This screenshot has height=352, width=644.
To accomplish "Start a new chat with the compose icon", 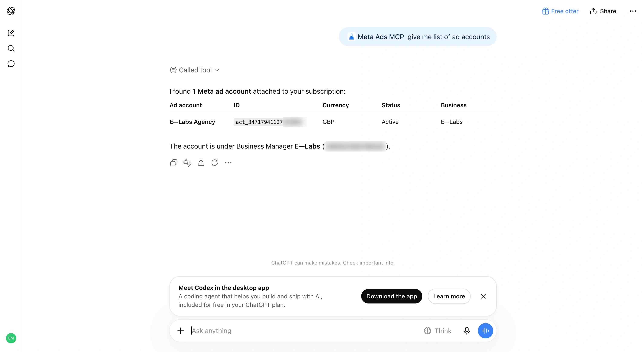I will point(11,33).
